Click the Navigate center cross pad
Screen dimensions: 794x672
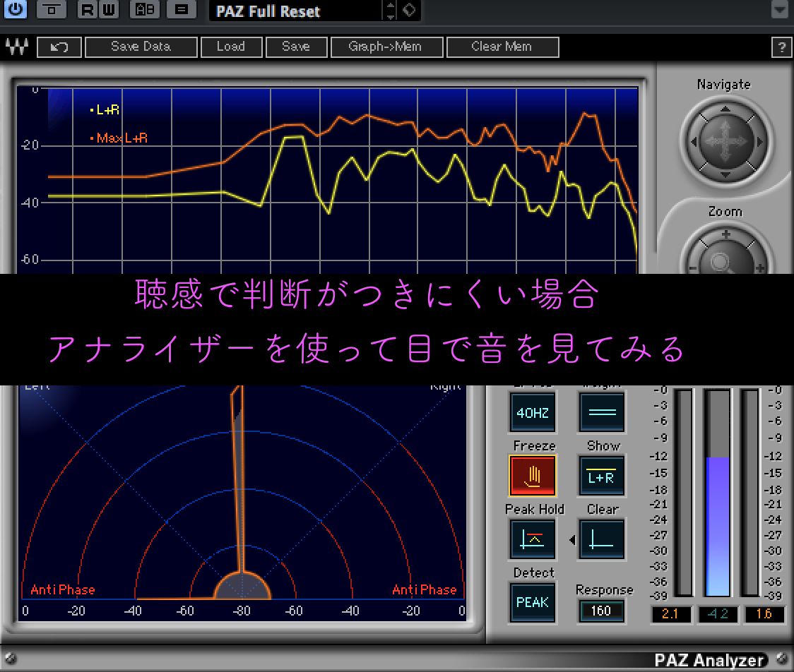(x=725, y=141)
